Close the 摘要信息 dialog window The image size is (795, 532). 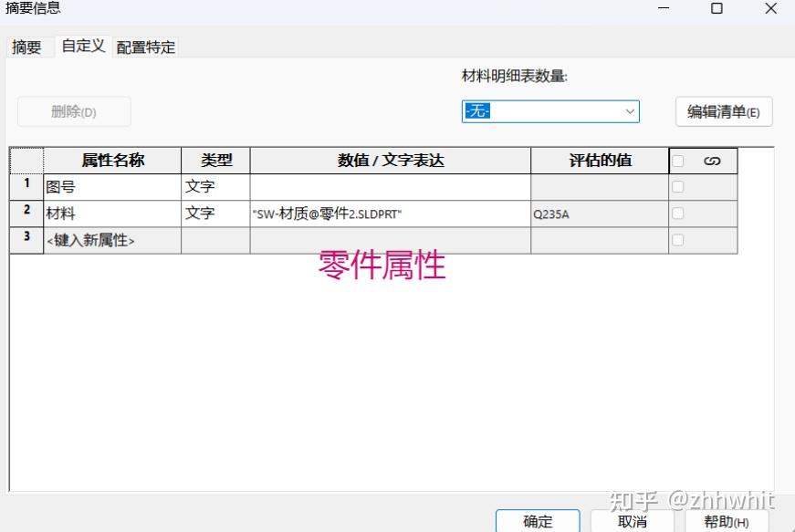(771, 8)
